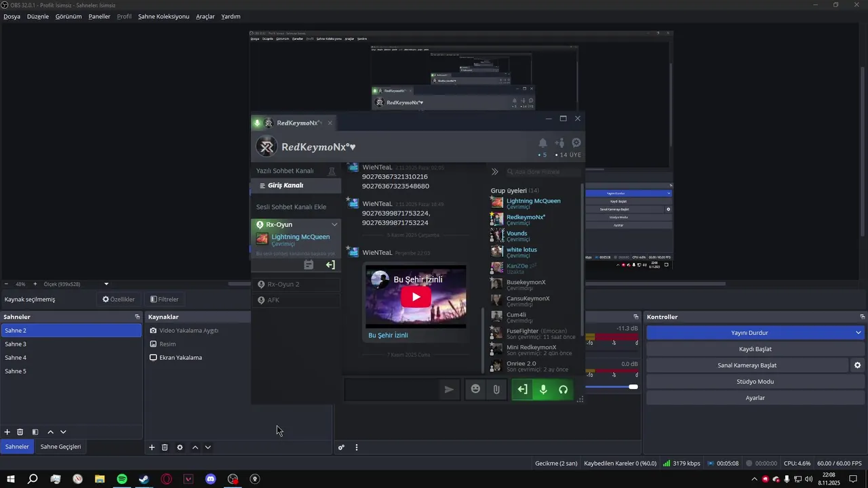Join Rx-Oyun 2 voice channel
This screenshot has height=488, width=868.
tap(296, 285)
